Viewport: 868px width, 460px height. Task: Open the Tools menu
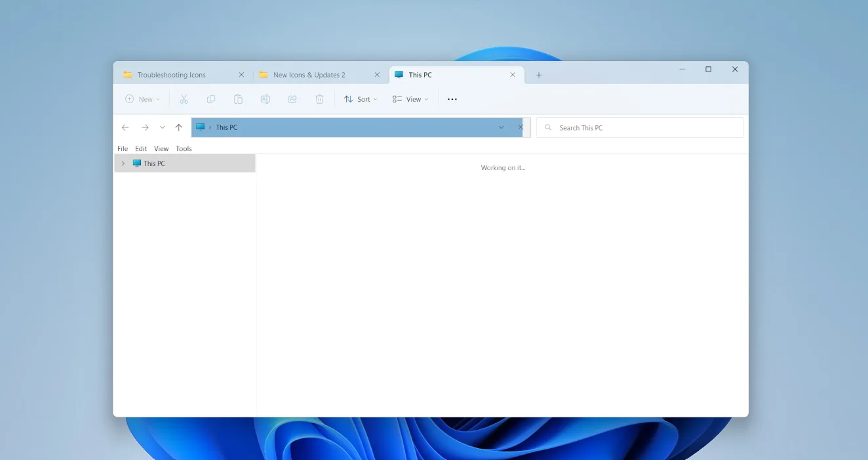[x=184, y=149]
